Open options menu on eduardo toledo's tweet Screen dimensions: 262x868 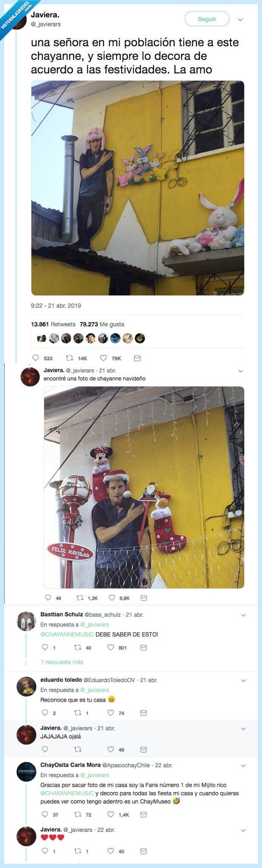point(244,681)
